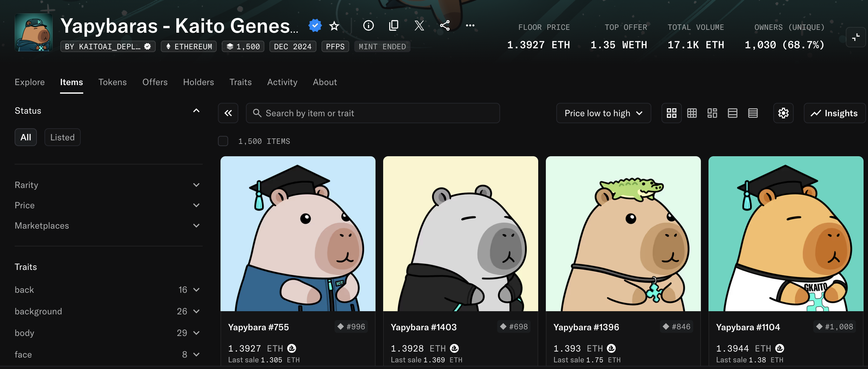Switch to compact list view

point(732,113)
